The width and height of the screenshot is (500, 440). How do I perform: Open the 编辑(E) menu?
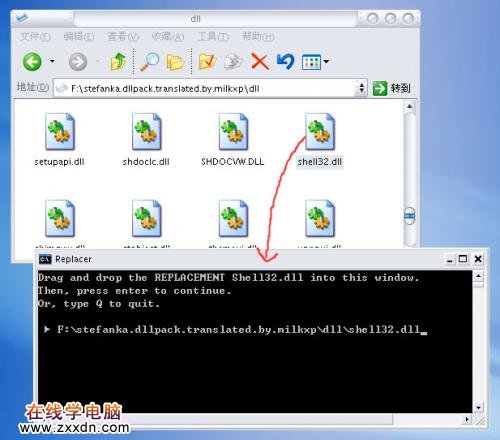pyautogui.click(x=79, y=36)
